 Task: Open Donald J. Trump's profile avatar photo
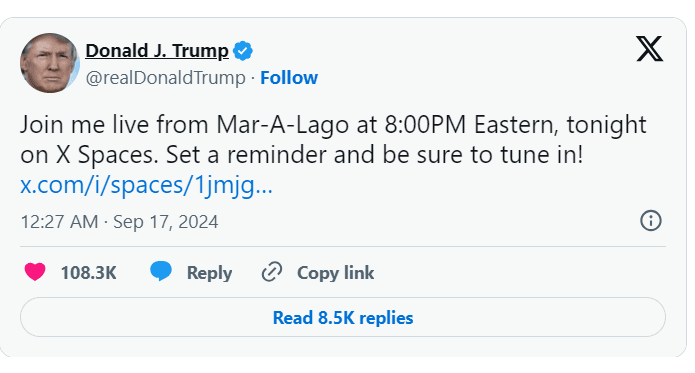50,63
